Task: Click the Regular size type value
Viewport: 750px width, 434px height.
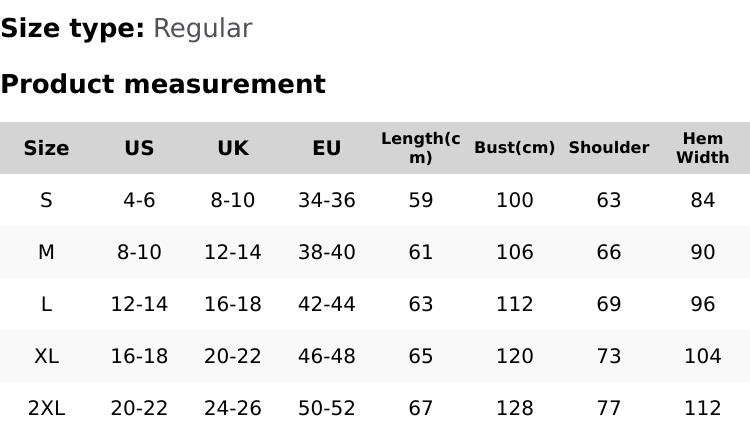Action: [x=202, y=29]
